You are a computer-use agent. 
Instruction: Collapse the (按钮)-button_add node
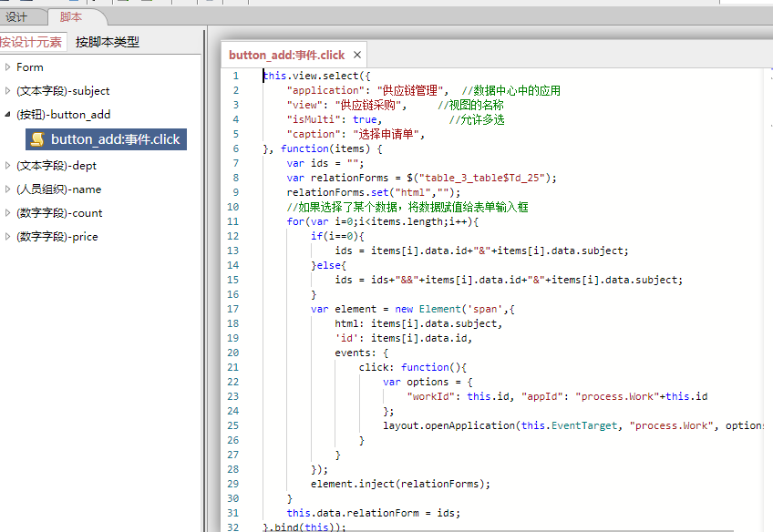[x=8, y=115]
